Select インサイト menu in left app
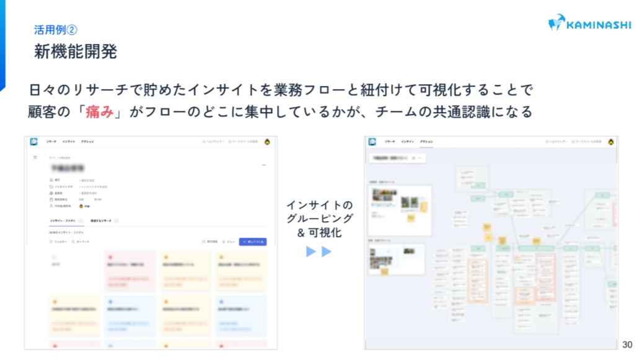This screenshot has height=364, width=644. tap(69, 142)
